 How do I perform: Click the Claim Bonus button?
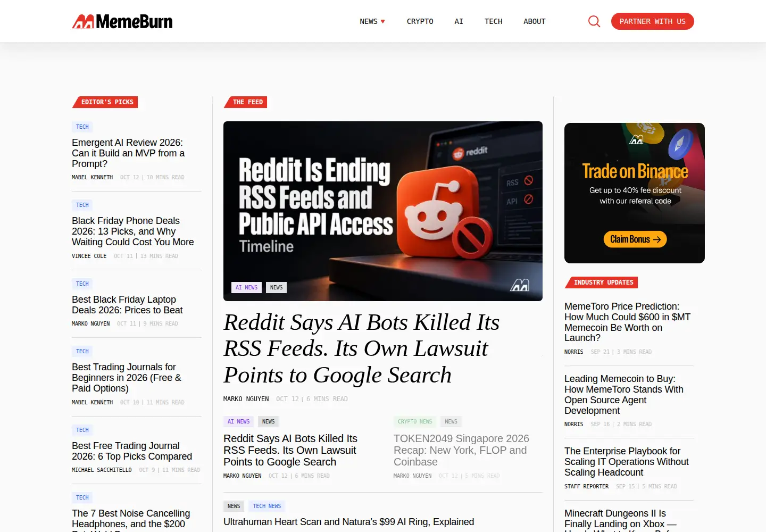(x=635, y=239)
